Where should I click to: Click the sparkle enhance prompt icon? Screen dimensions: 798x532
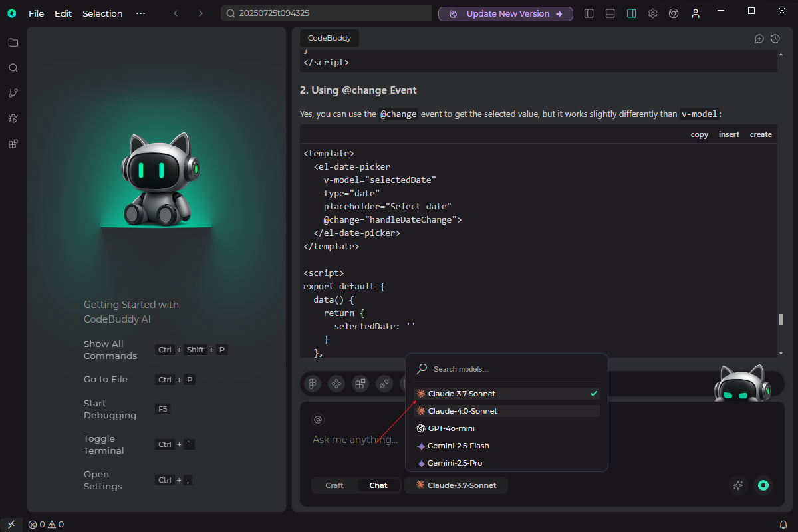(x=737, y=485)
